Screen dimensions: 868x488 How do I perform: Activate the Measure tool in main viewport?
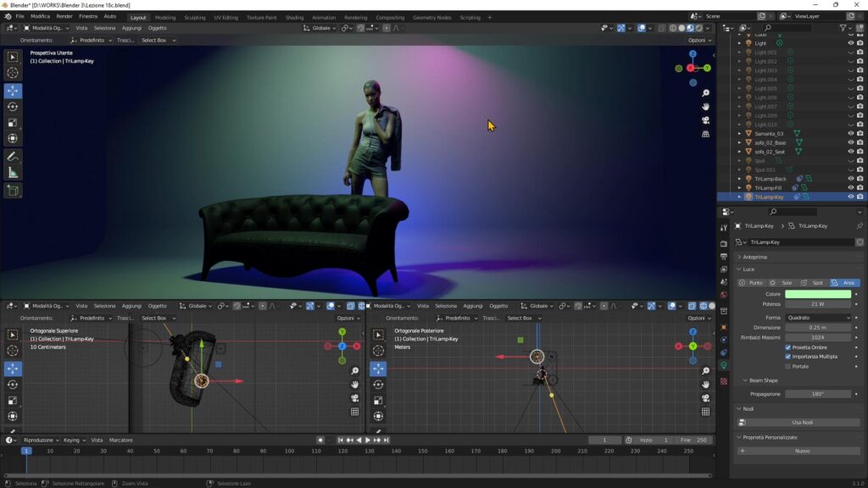(13, 173)
